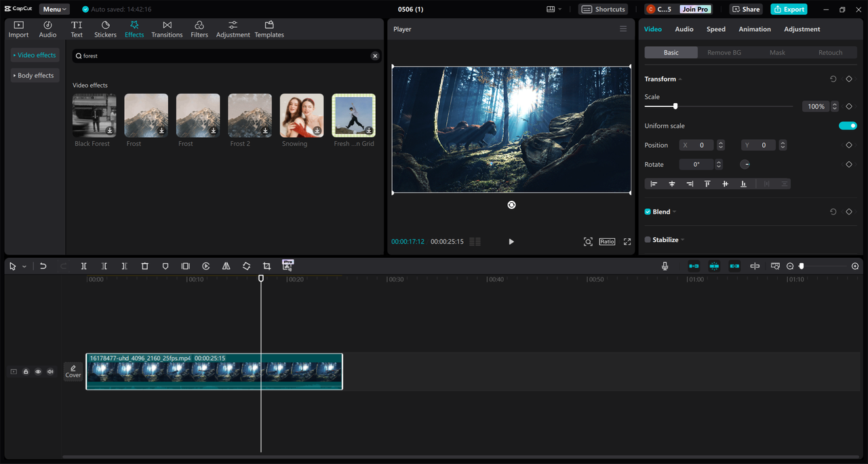This screenshot has height=464, width=868.
Task: Click the player screenshot focus icon
Action: coord(588,241)
